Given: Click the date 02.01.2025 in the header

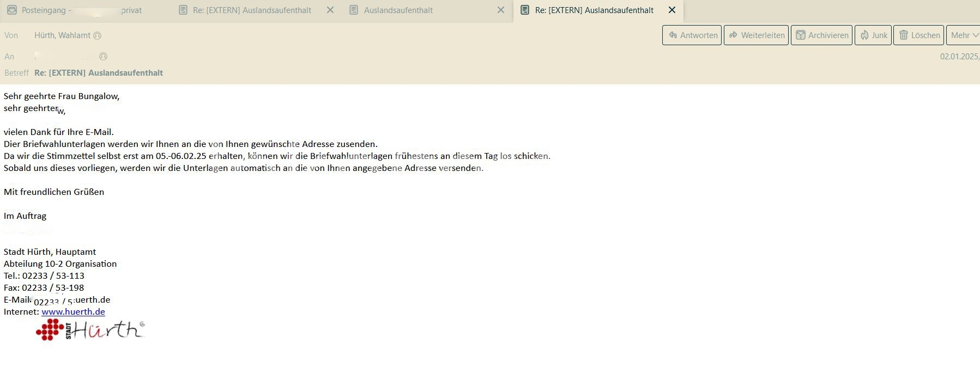Looking at the screenshot, I should click(959, 57).
